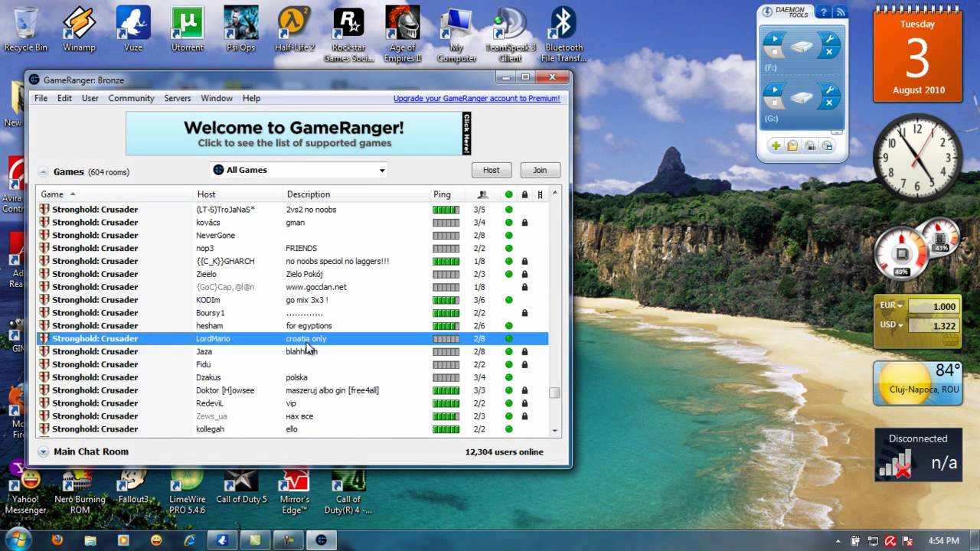Launch the Fallout3 desktop shortcut
This screenshot has height=551, width=980.
(133, 485)
